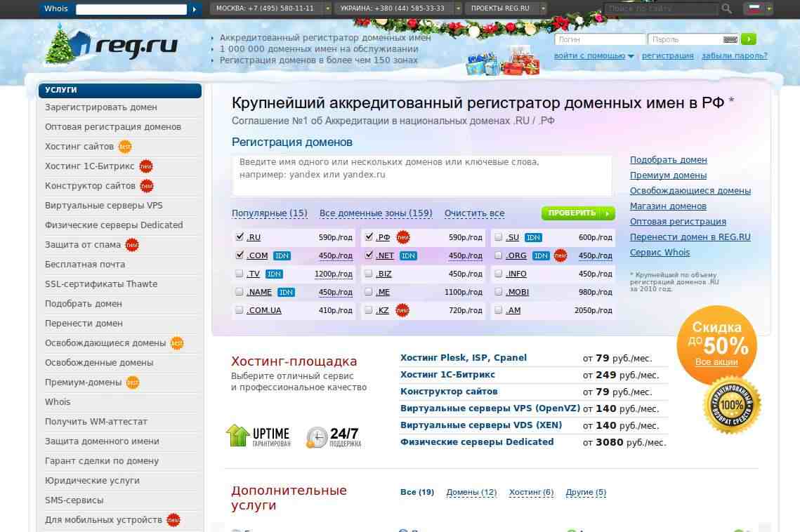Click the IDN badge next to .SU
800x532 pixels.
(533, 238)
